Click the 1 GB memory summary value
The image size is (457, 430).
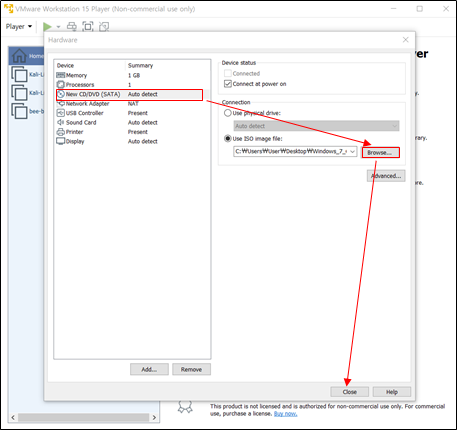(134, 75)
